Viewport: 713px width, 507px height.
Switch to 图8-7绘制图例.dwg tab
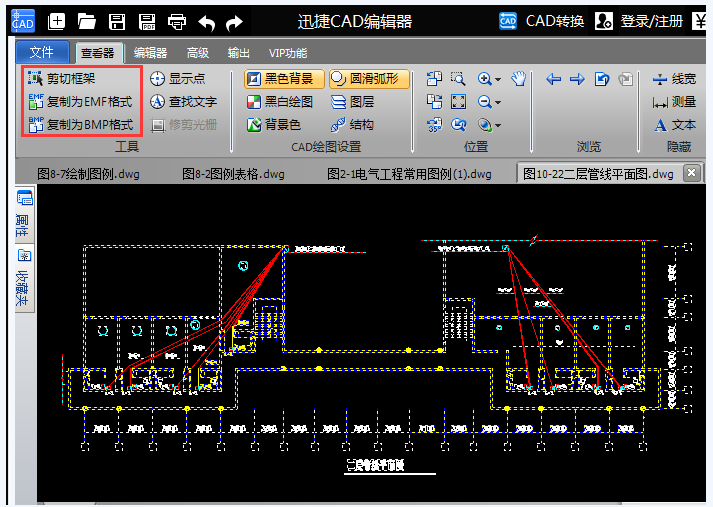[x=88, y=174]
